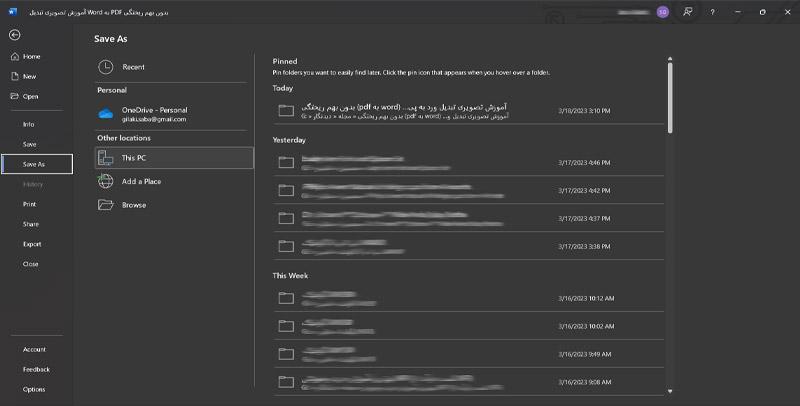Open Export in the backstage menu

coord(32,244)
